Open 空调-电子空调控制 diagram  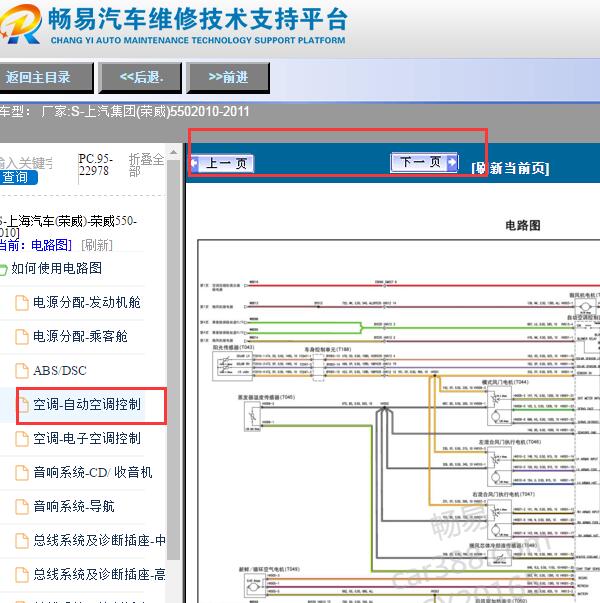87,438
